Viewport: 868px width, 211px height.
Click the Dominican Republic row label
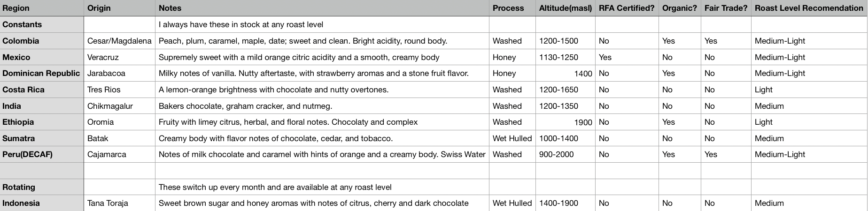click(42, 73)
